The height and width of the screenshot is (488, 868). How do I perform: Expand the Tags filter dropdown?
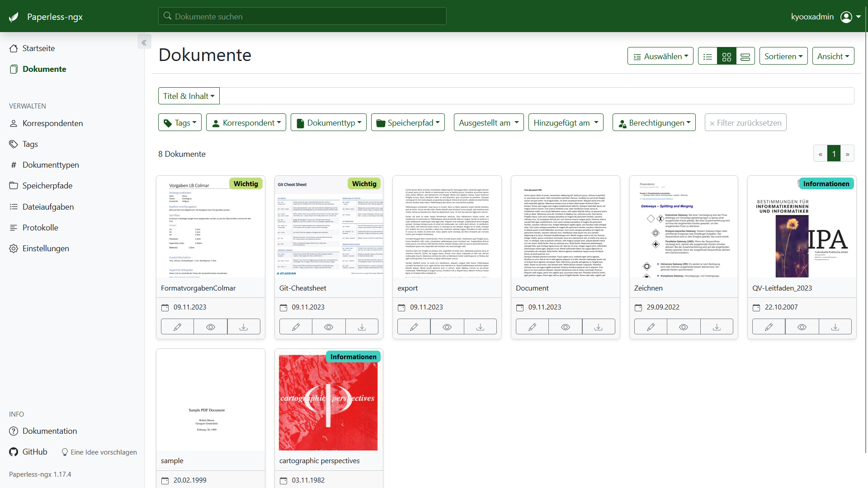click(x=180, y=122)
